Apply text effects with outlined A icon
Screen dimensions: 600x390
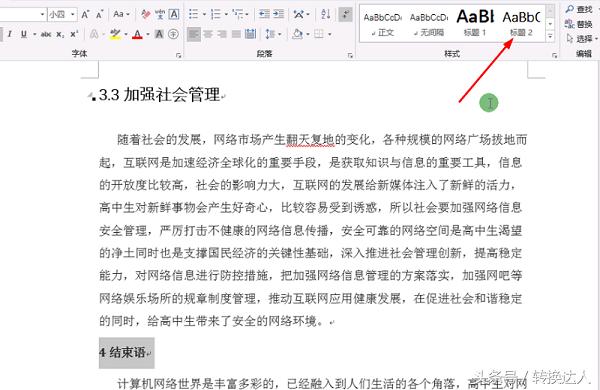pyautogui.click(x=94, y=34)
